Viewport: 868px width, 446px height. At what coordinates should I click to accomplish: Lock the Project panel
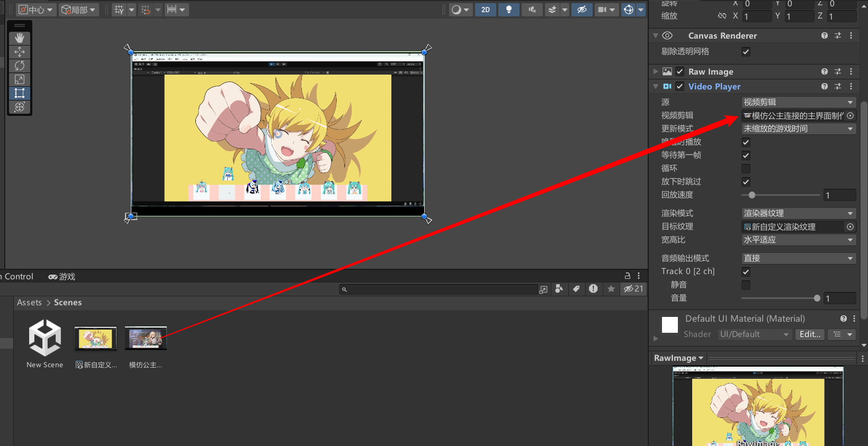[x=628, y=276]
